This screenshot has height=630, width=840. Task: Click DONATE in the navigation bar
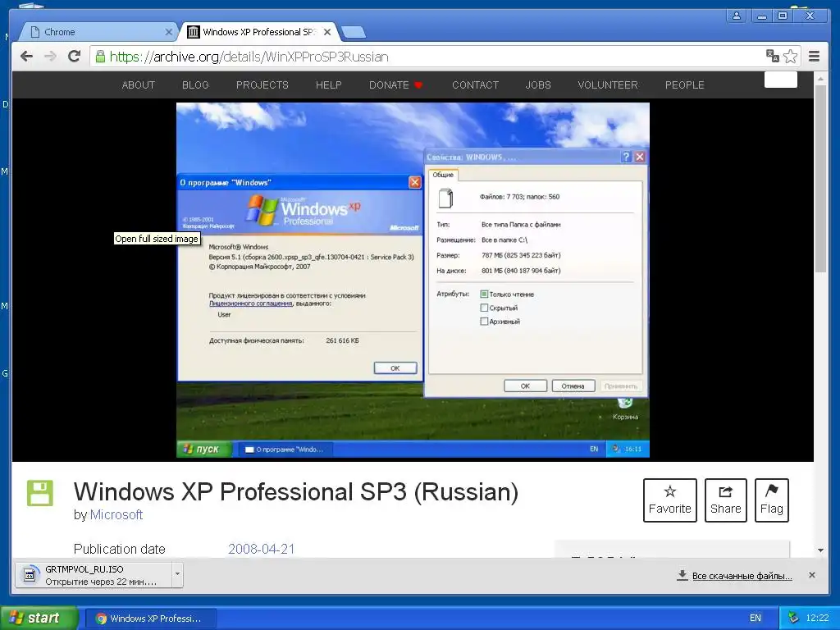[x=389, y=85]
